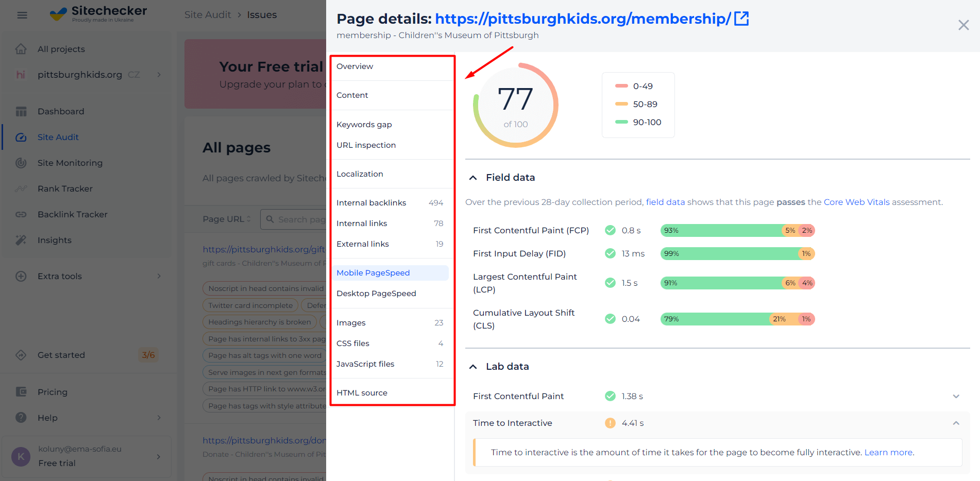Viewport: 980px width, 481px height.
Task: Click Lab First Contentful Paint check icon
Action: click(610, 396)
